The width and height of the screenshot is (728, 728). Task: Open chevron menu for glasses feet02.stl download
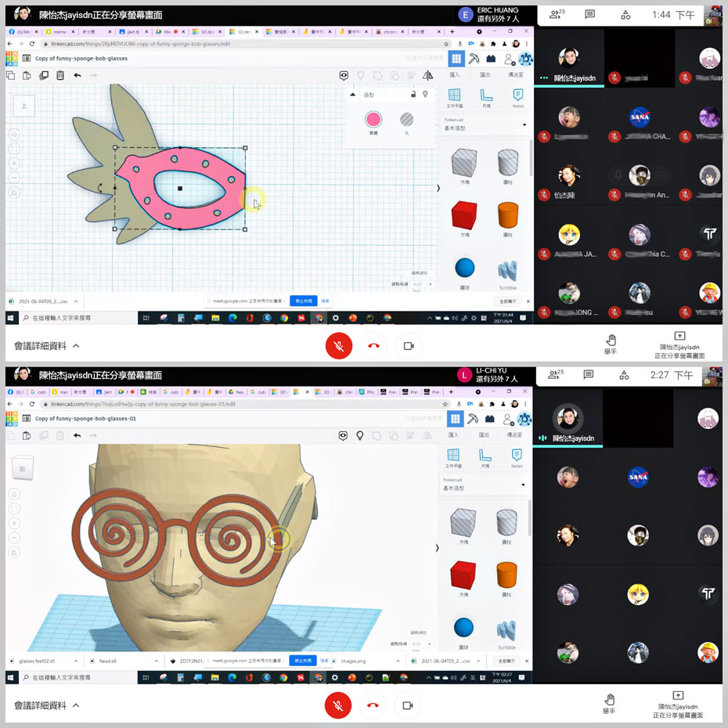pyautogui.click(x=76, y=661)
